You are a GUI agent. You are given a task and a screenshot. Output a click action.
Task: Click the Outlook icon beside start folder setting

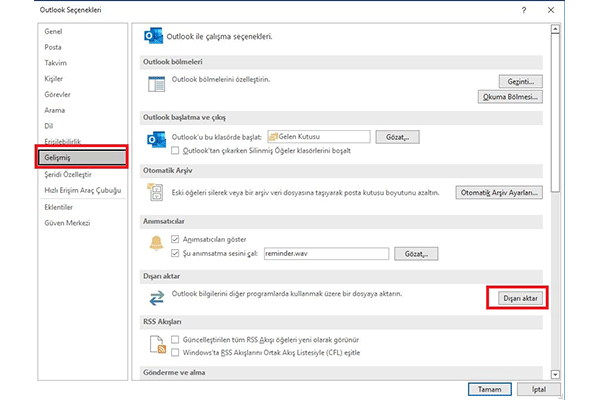click(156, 140)
